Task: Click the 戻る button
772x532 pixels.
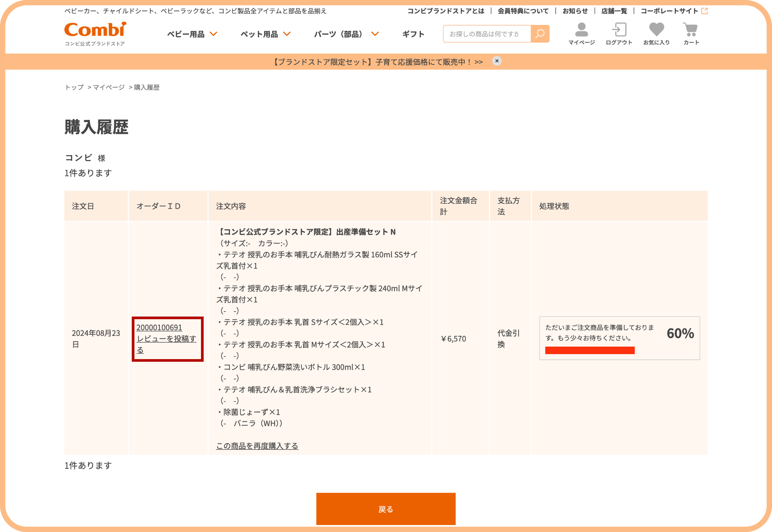Action: (x=386, y=509)
